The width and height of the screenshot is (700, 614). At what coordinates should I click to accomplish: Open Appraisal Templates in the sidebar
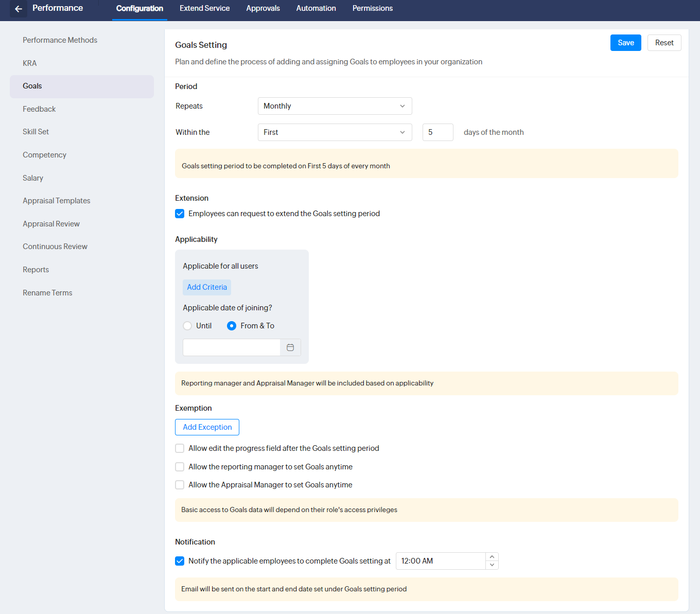coord(57,201)
